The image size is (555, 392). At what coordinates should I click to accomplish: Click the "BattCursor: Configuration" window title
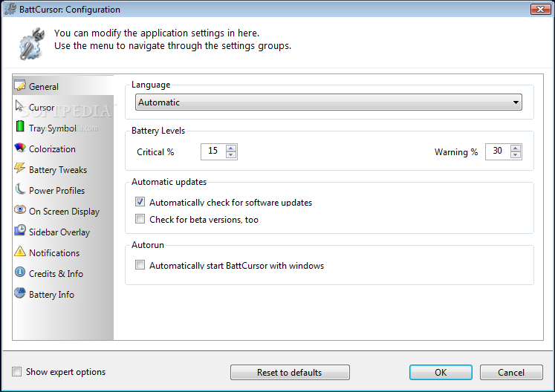[x=70, y=9]
